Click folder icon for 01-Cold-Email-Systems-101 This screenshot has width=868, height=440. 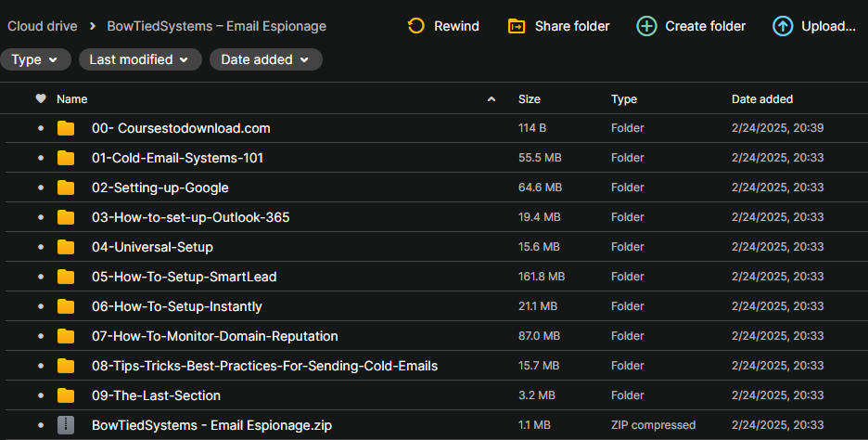click(66, 158)
